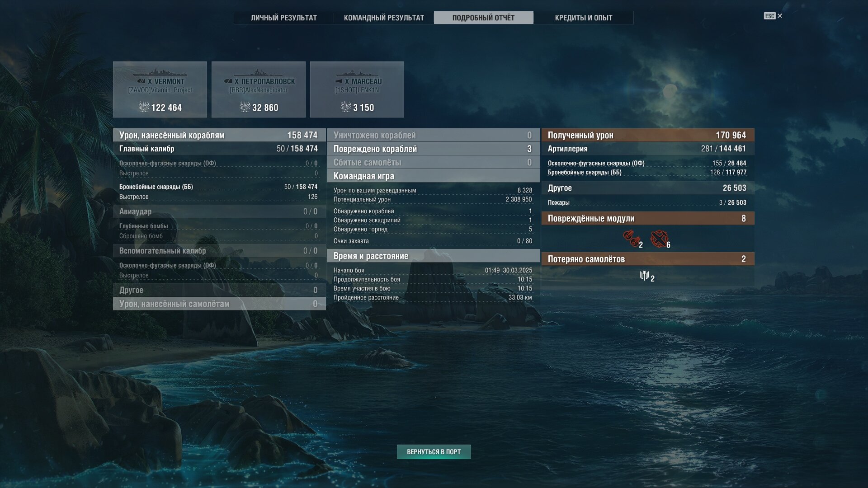Expand the Полученный урон section header
Screen dimensions: 868x488
[x=648, y=135]
